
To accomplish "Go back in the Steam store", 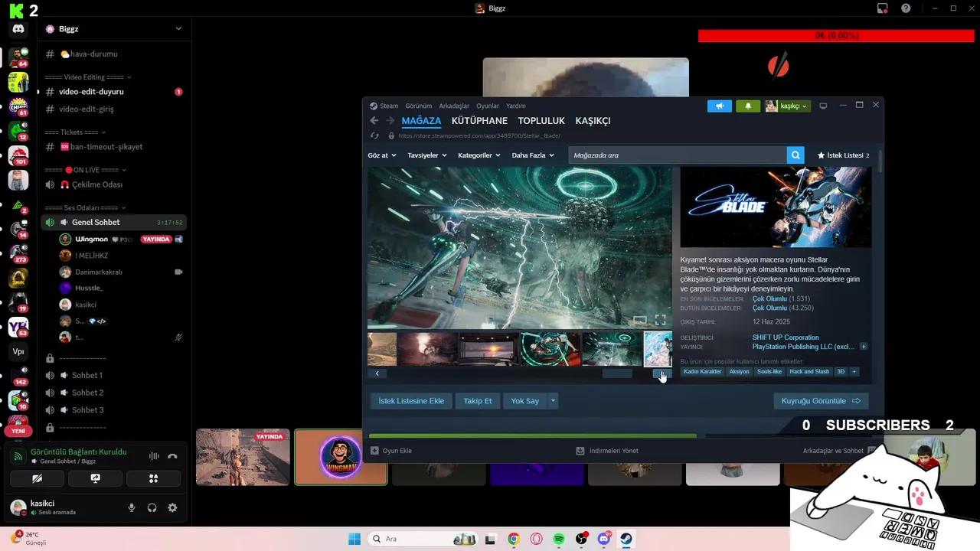I will pyautogui.click(x=374, y=121).
